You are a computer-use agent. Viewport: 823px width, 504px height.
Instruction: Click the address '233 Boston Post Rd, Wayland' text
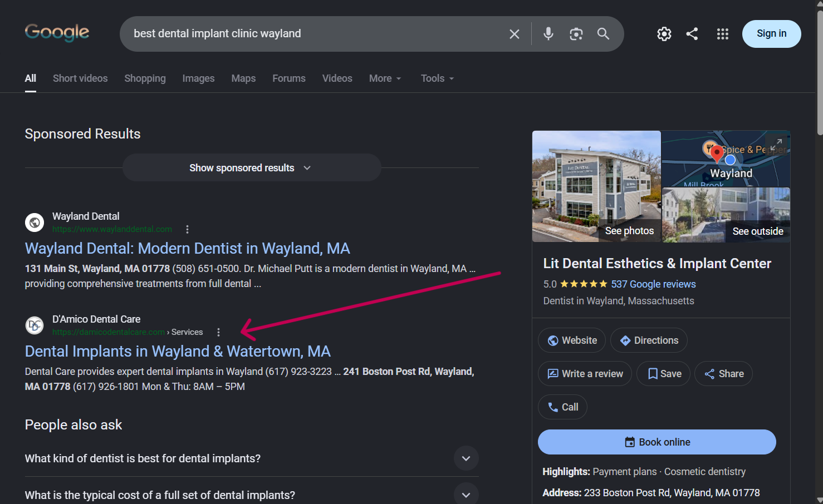pyautogui.click(x=672, y=493)
